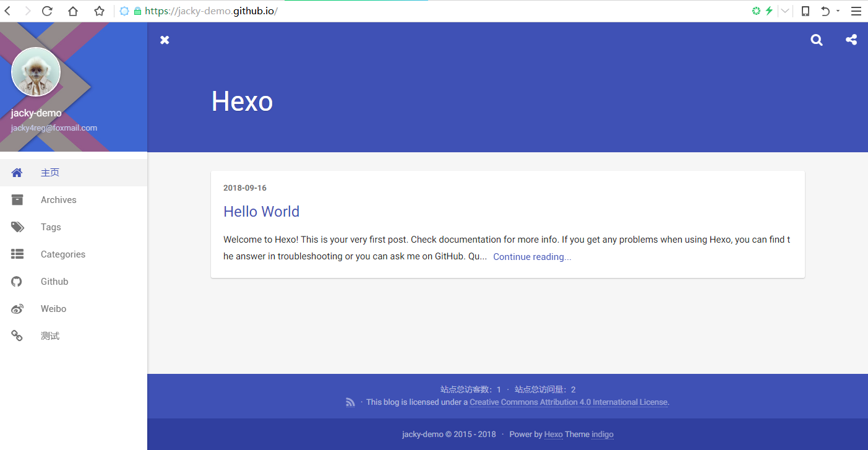Click the list icon beside Categories

click(17, 254)
